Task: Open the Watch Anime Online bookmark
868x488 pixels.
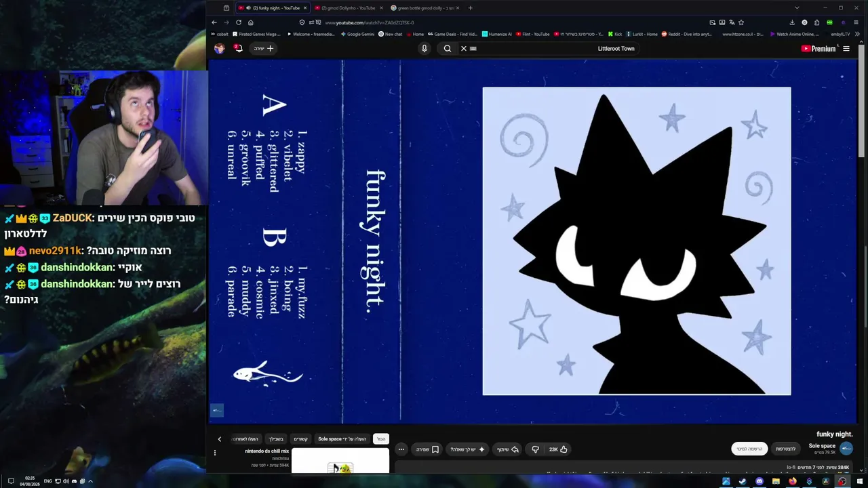Action: pyautogui.click(x=795, y=34)
